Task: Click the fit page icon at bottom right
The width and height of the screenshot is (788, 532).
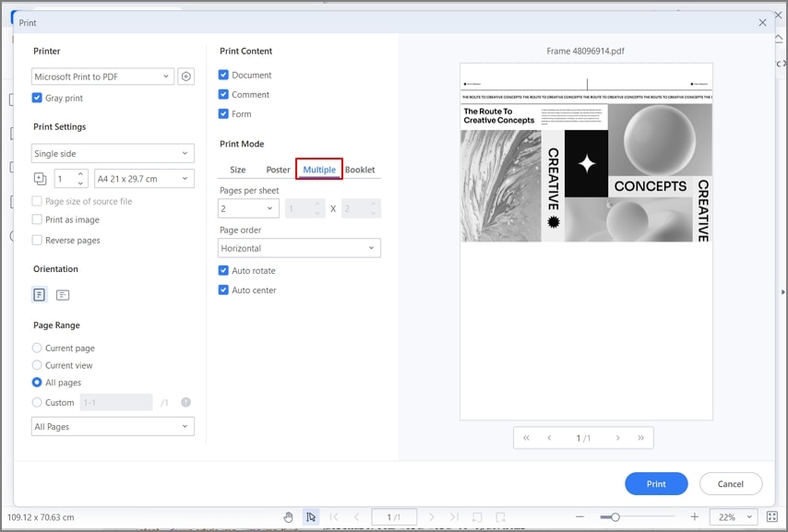Action: coord(772,517)
